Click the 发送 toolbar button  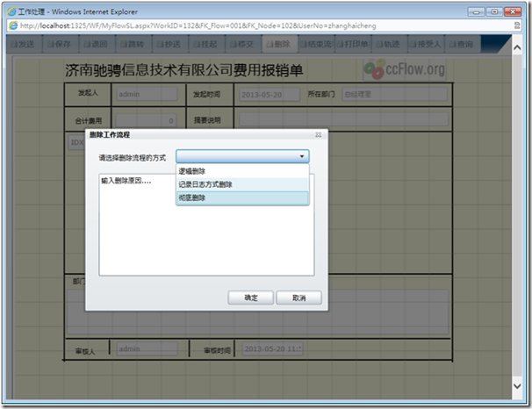[x=24, y=44]
